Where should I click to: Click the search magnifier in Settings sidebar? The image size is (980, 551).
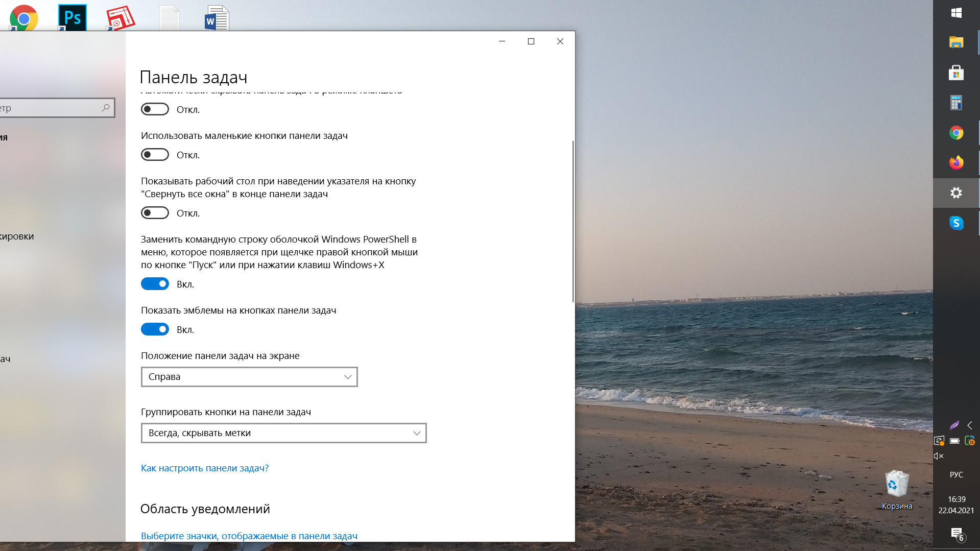106,108
